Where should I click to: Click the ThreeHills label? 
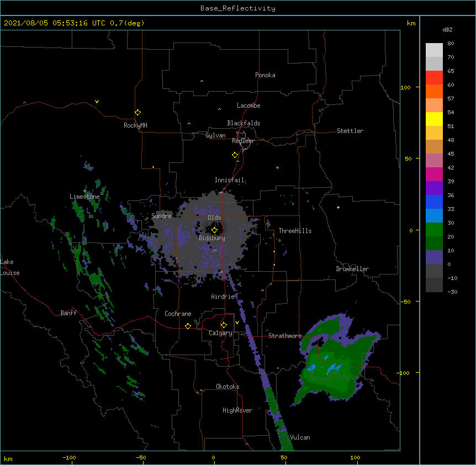tap(295, 231)
